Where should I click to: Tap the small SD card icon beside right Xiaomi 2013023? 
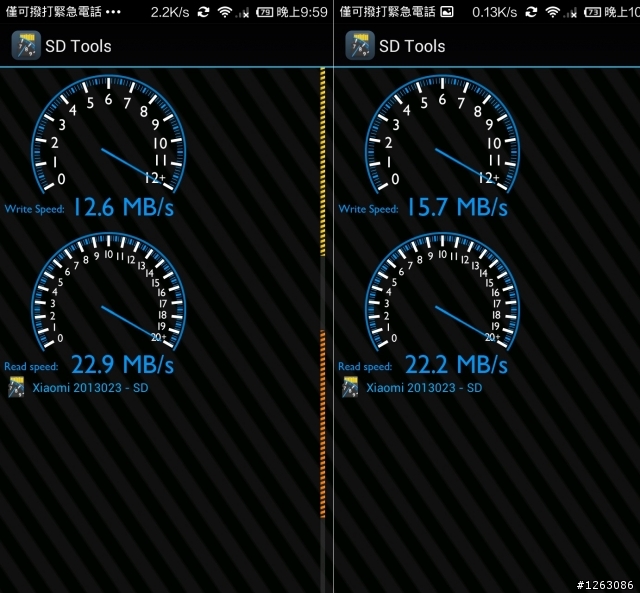point(350,387)
